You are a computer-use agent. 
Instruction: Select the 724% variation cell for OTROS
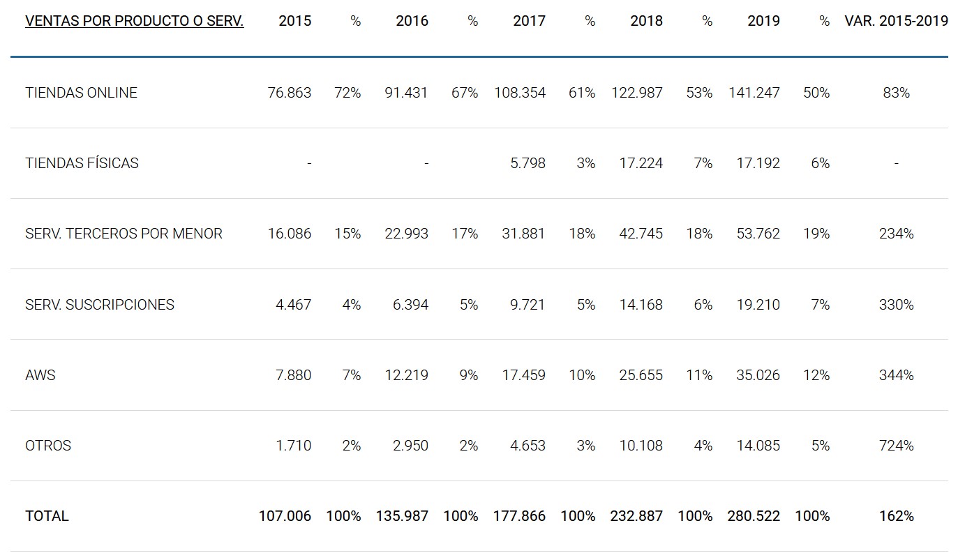click(x=896, y=446)
